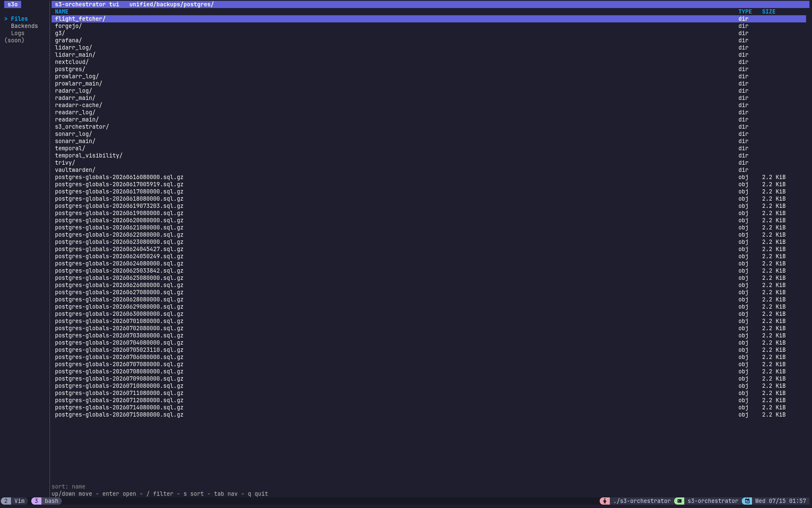Click the s3o app badge
812x508 pixels.
tap(13, 4)
